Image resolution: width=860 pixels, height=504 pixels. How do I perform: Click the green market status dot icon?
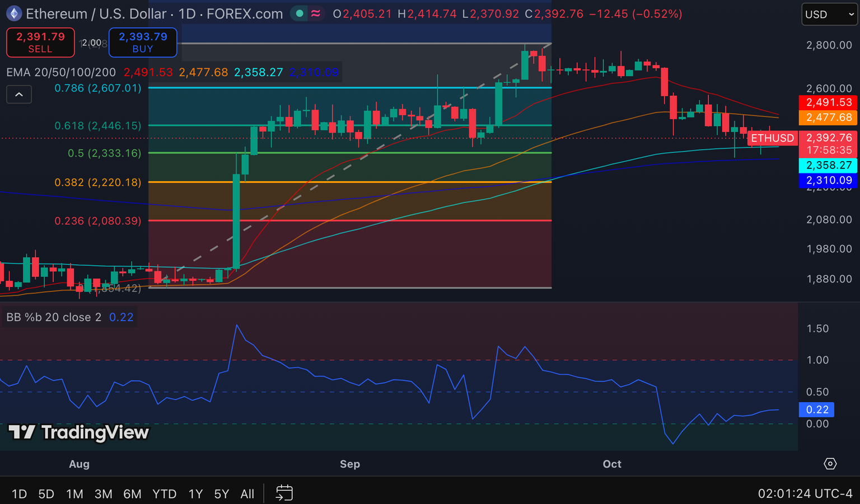(x=300, y=13)
